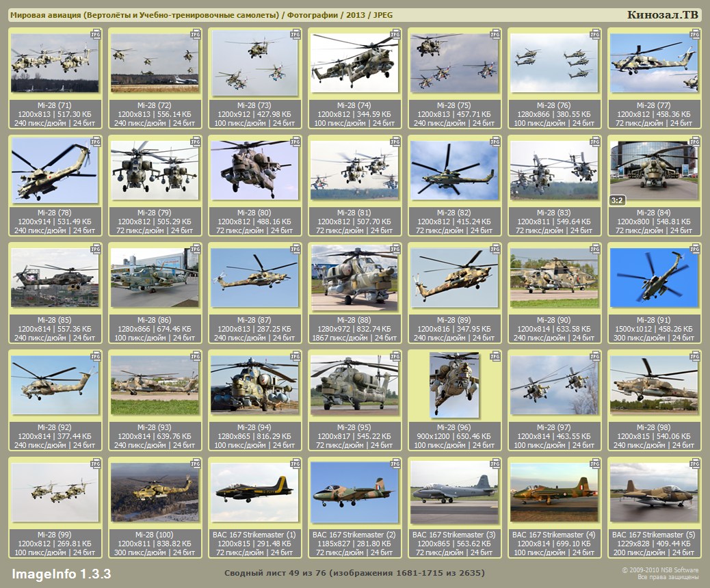Select the Mi-28 (84) thumbnail image
The image size is (710, 588).
653,170
